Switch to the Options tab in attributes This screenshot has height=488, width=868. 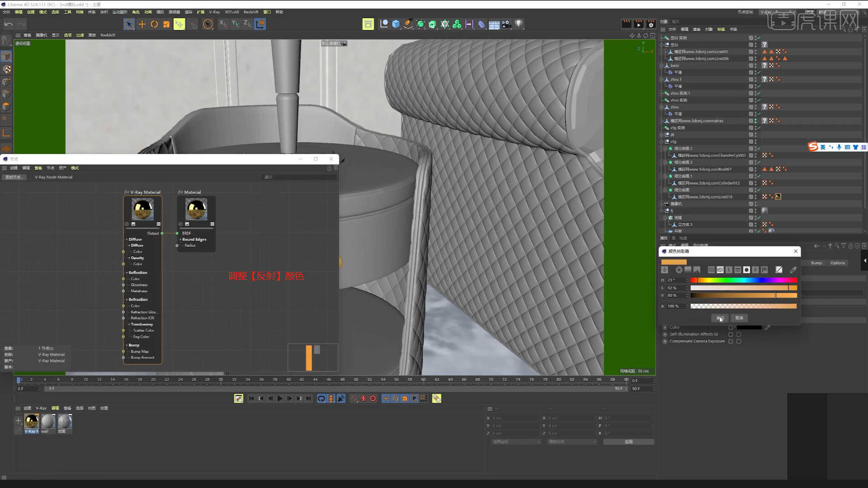point(838,263)
